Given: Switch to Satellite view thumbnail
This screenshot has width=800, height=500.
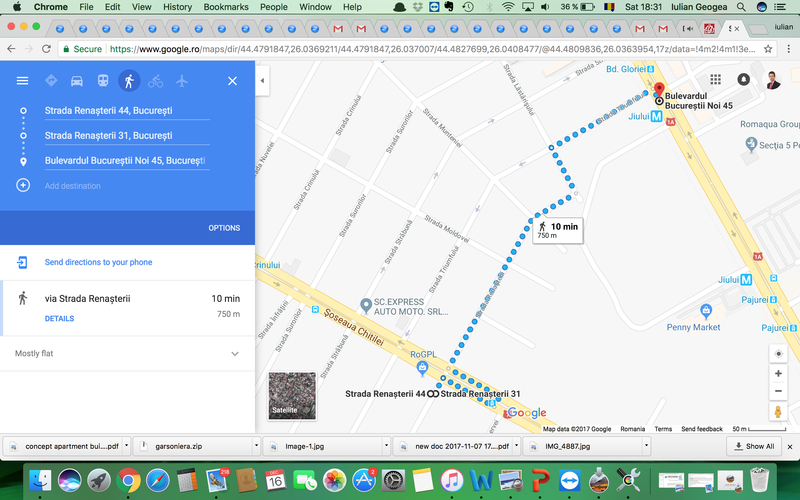Looking at the screenshot, I should pyautogui.click(x=292, y=395).
